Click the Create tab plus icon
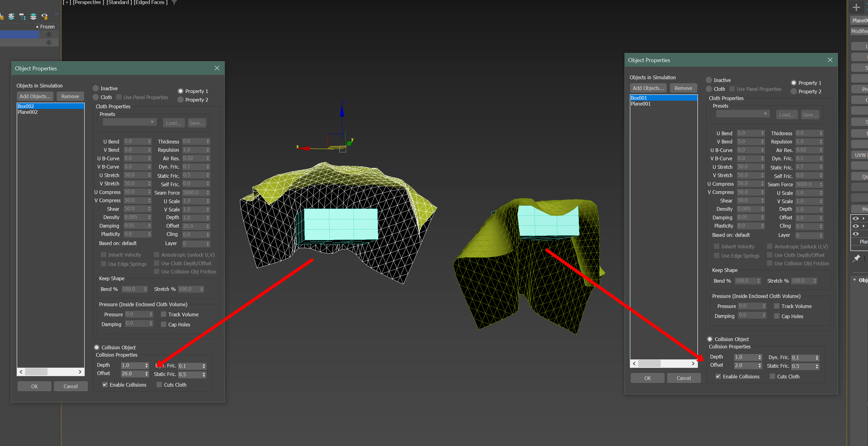This screenshot has width=868, height=446. (856, 7)
